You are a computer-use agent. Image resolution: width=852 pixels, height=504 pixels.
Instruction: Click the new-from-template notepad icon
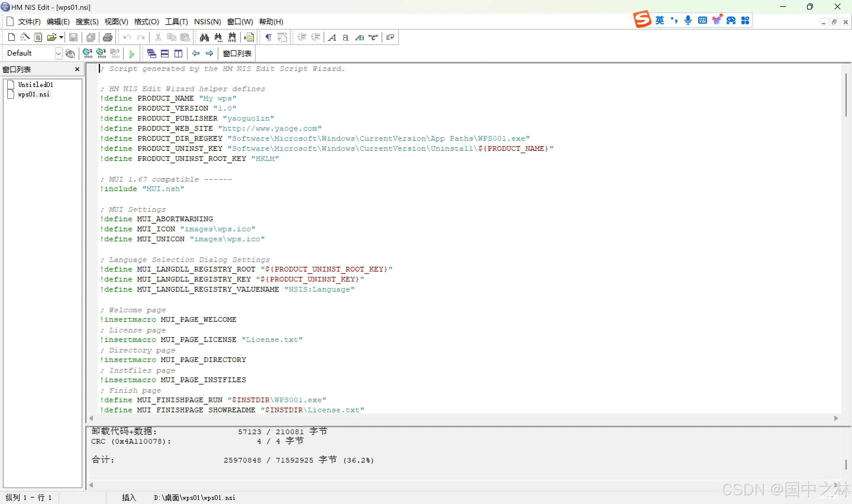point(38,37)
